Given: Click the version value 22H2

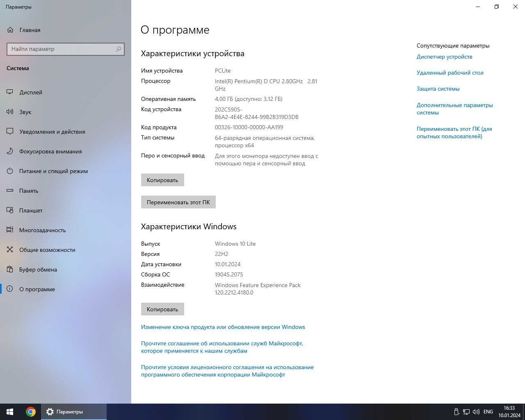Looking at the screenshot, I should coord(221,254).
